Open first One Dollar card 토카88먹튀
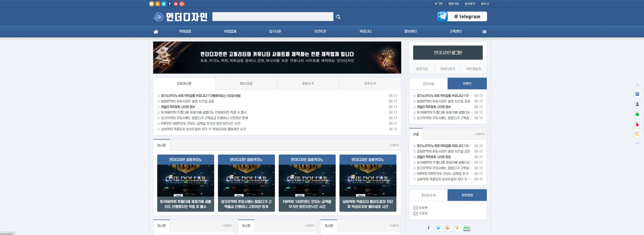 pyautogui.click(x=185, y=183)
